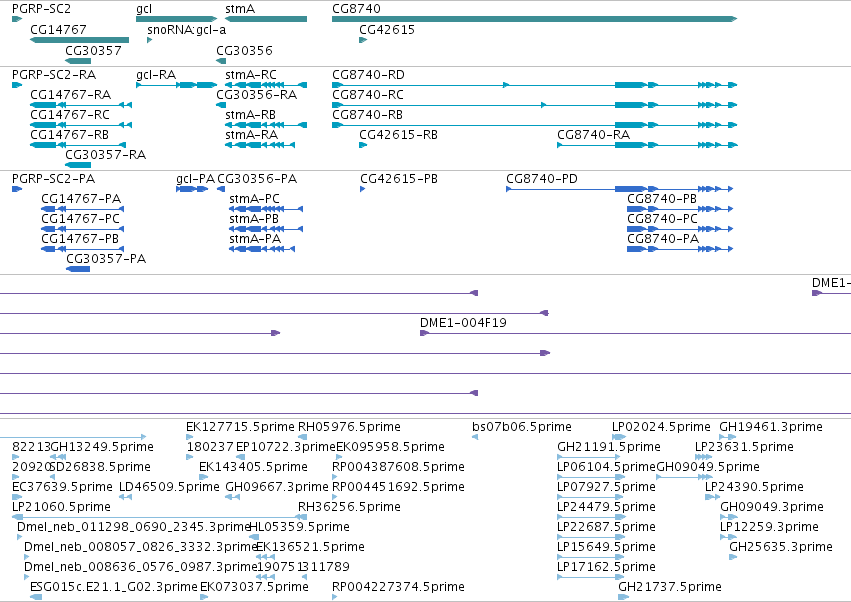Click the CG14767-PC label
Viewport: 851px width, 602px height.
coord(81,219)
